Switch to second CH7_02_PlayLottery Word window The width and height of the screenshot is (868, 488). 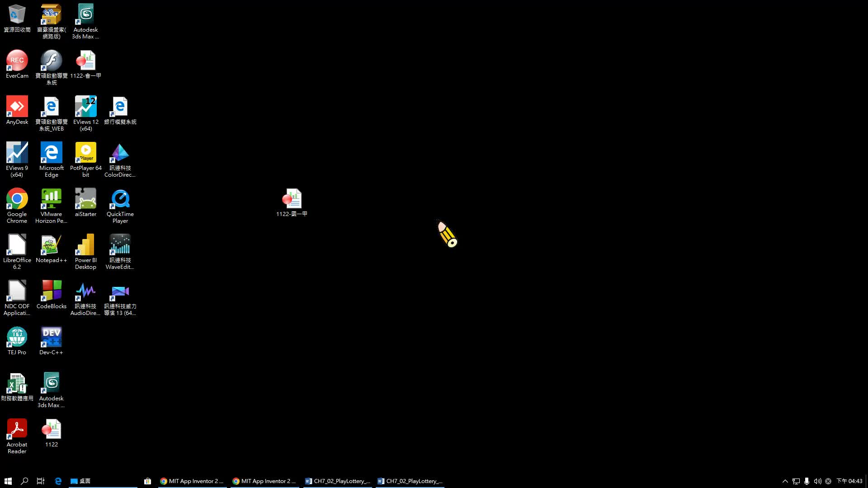click(410, 481)
